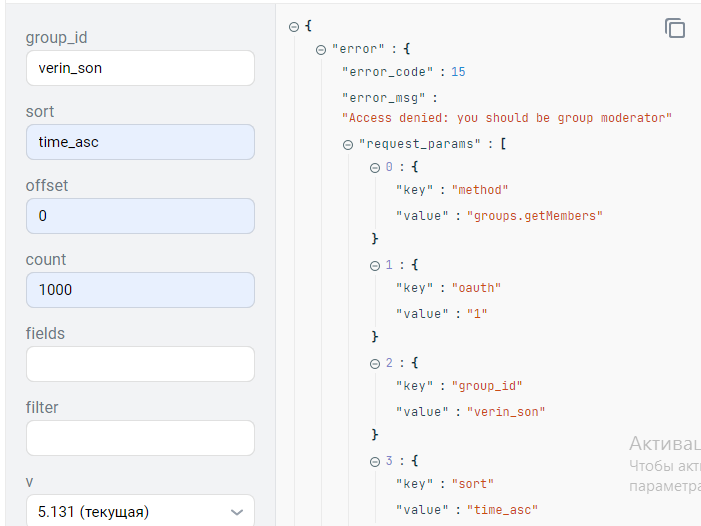
Task: Collapse request_params item 0
Action: (375, 168)
